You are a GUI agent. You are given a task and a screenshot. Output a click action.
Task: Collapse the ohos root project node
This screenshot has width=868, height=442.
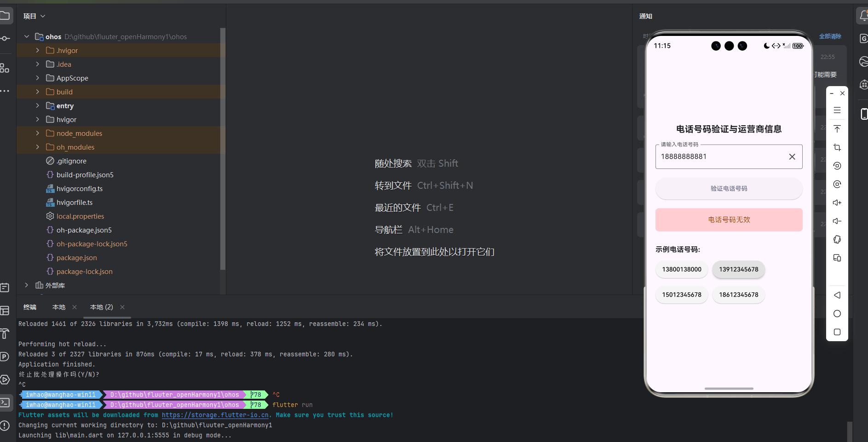click(x=27, y=36)
